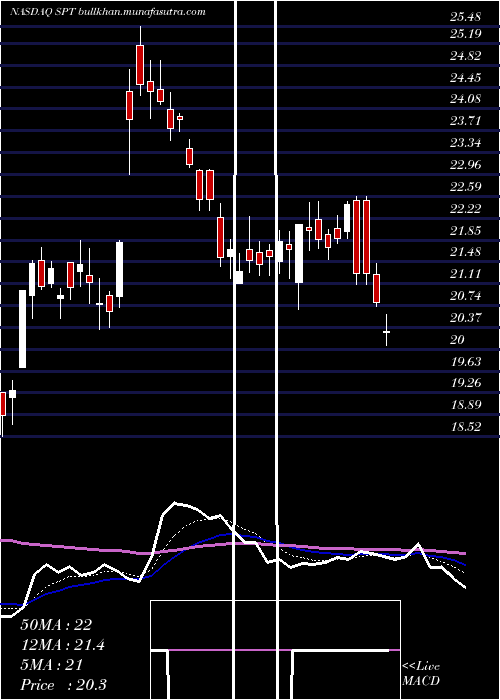Screen dimensions: 500x700
Task: Select the 23.71 price axis label
Action: click(x=466, y=121)
